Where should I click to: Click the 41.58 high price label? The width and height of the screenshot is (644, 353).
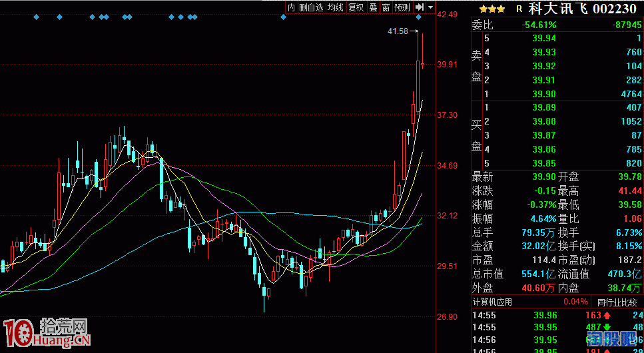point(398,31)
